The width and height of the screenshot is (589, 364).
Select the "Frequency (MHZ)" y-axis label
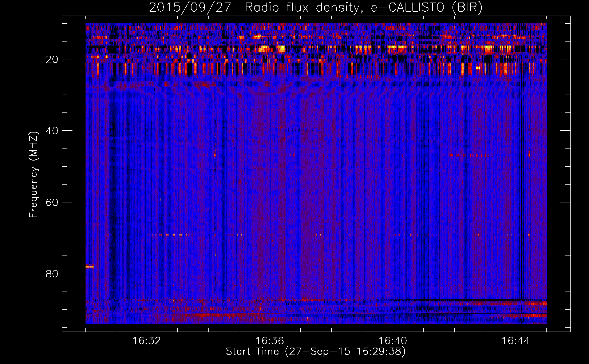[x=33, y=175]
